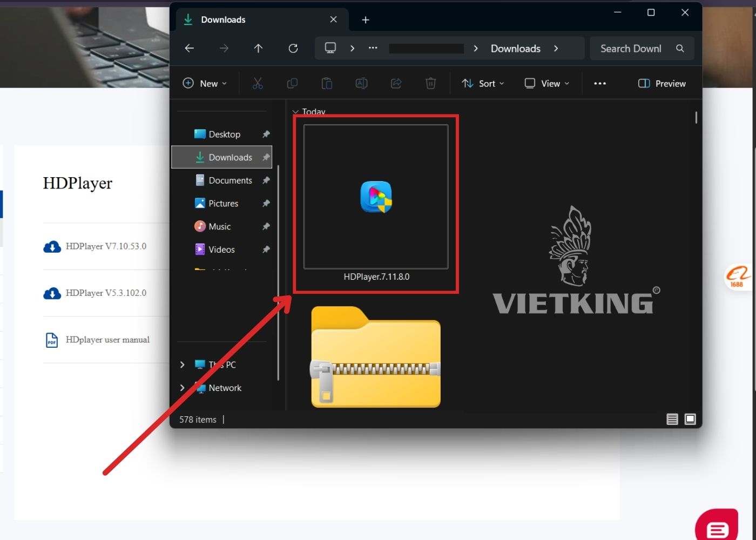756x540 pixels.
Task: Share the selected file using share icon
Action: point(396,83)
